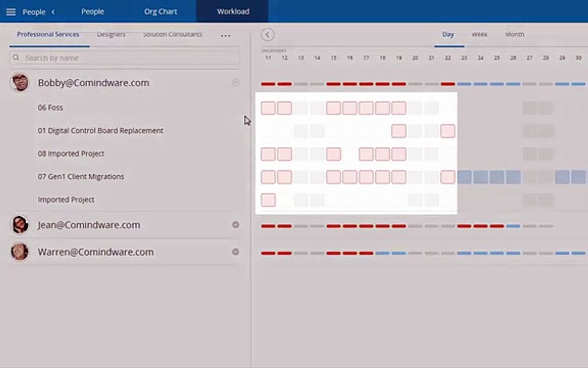
Task: Show more groups with ellipsis button
Action: (x=226, y=36)
